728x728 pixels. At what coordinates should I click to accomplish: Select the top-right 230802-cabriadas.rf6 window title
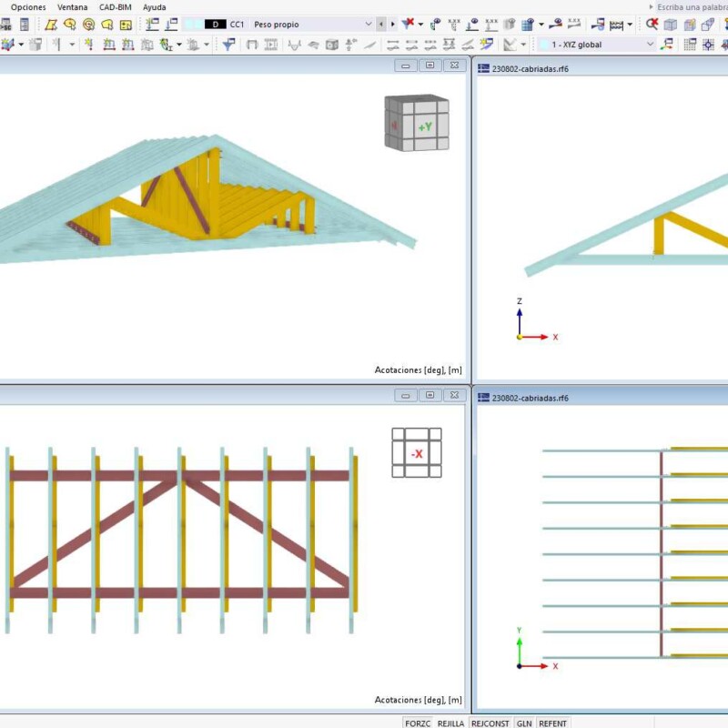[530, 69]
